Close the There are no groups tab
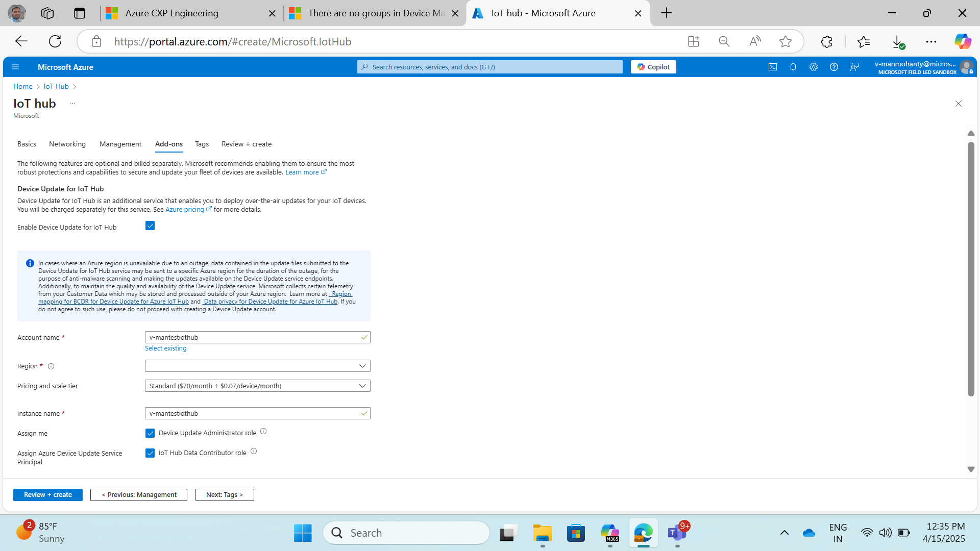 [455, 13]
